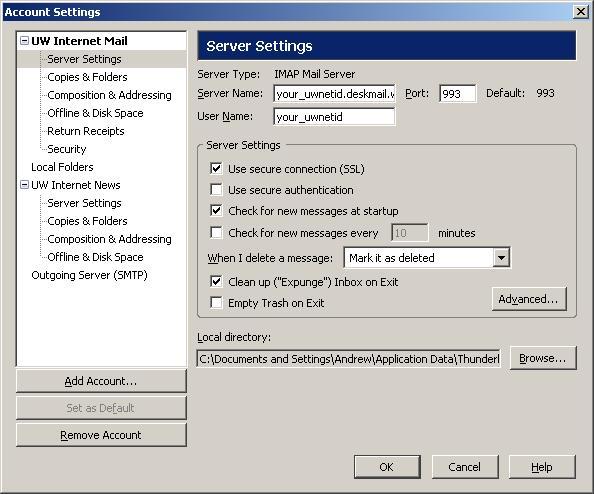Open Server Settings under UW Internet News

84,203
